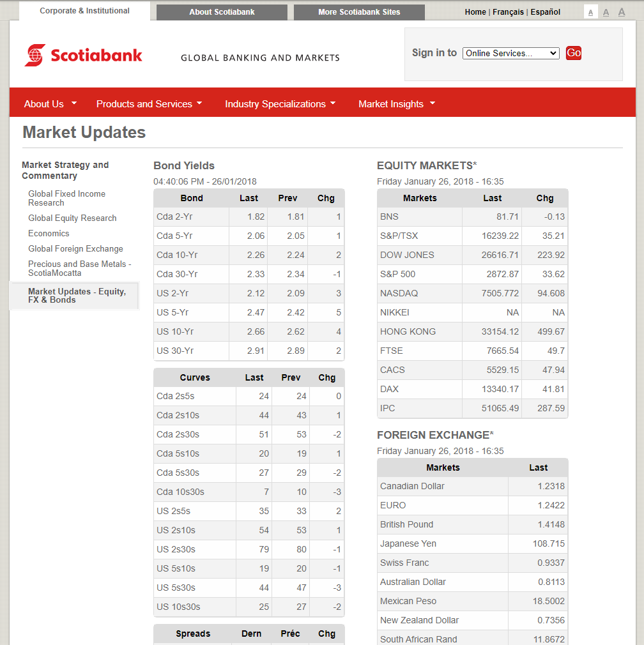Click the NASDAQ market label
Image resolution: width=644 pixels, height=645 pixels.
click(x=399, y=293)
